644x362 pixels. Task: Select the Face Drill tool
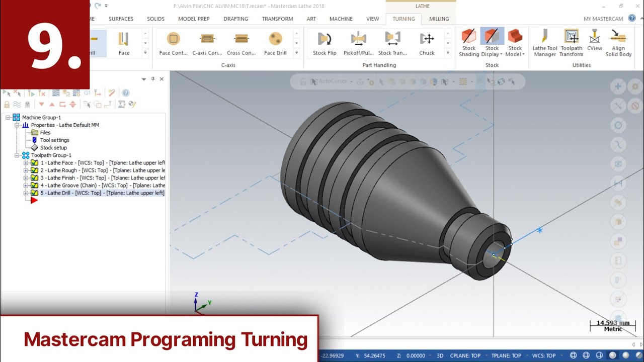click(275, 43)
